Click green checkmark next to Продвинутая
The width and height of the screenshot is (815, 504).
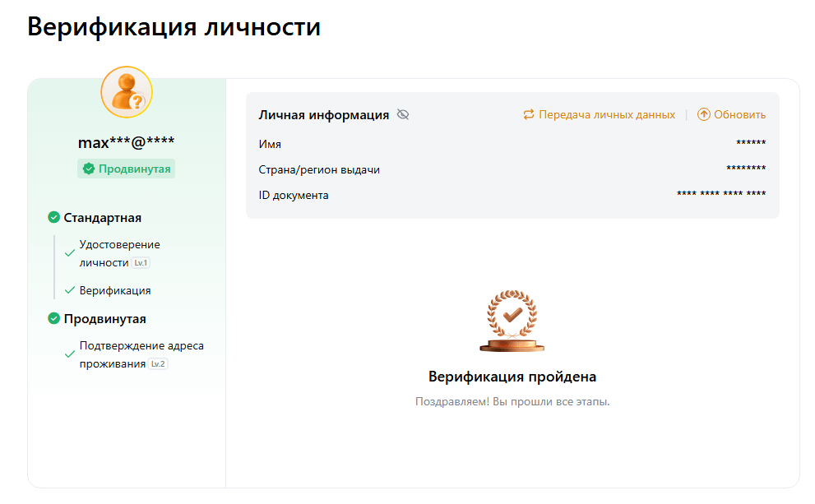(54, 319)
